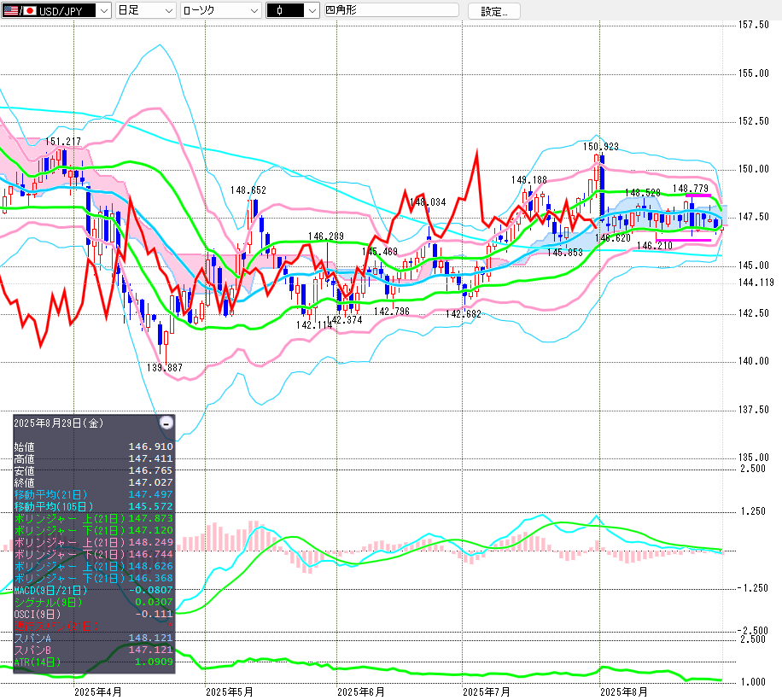Viewport: 782px width, 700px height.
Task: Click the 148.652 peak label
Action: tap(248, 190)
